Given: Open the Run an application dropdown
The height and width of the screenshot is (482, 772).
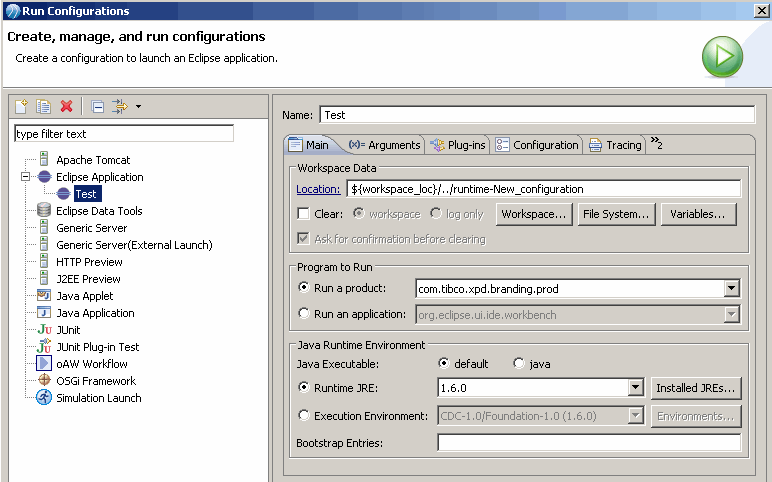Looking at the screenshot, I should click(732, 314).
